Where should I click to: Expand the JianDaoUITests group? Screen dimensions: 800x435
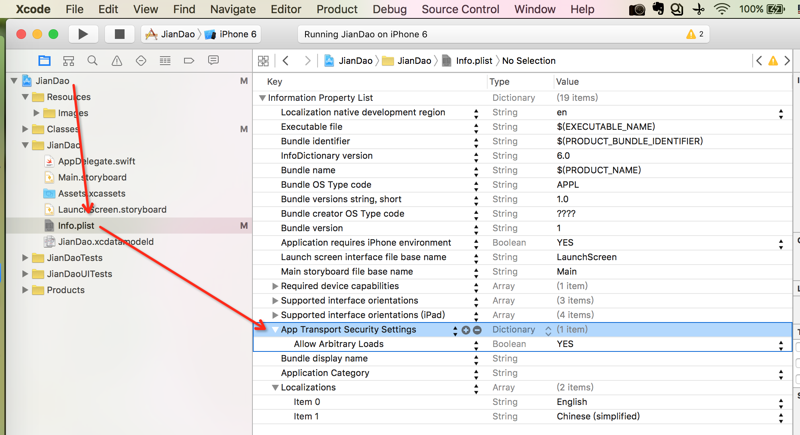pyautogui.click(x=25, y=274)
